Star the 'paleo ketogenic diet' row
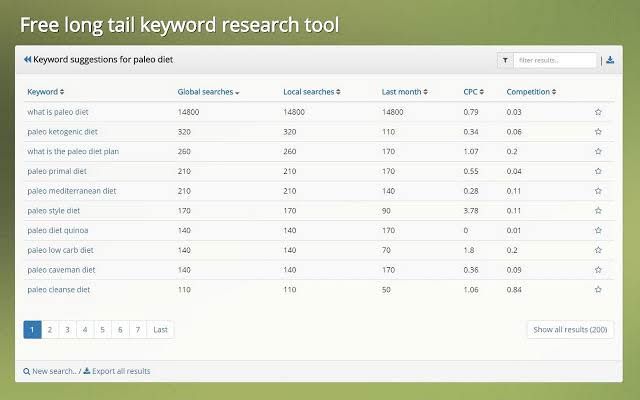The width and height of the screenshot is (640, 400). tap(598, 132)
